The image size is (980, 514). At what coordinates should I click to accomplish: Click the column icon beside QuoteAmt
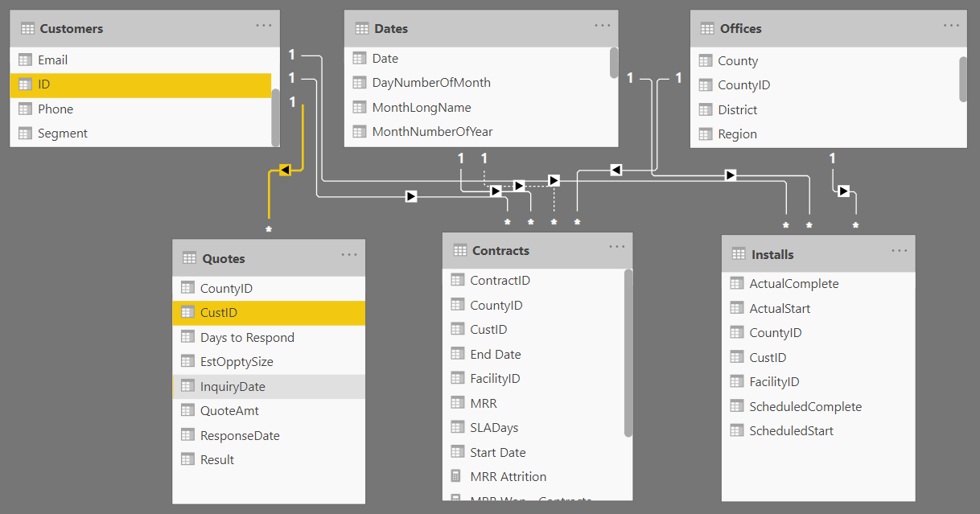tap(187, 410)
